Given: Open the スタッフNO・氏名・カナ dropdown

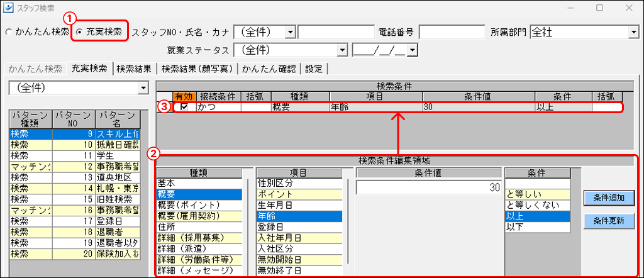Looking at the screenshot, I should tap(291, 32).
